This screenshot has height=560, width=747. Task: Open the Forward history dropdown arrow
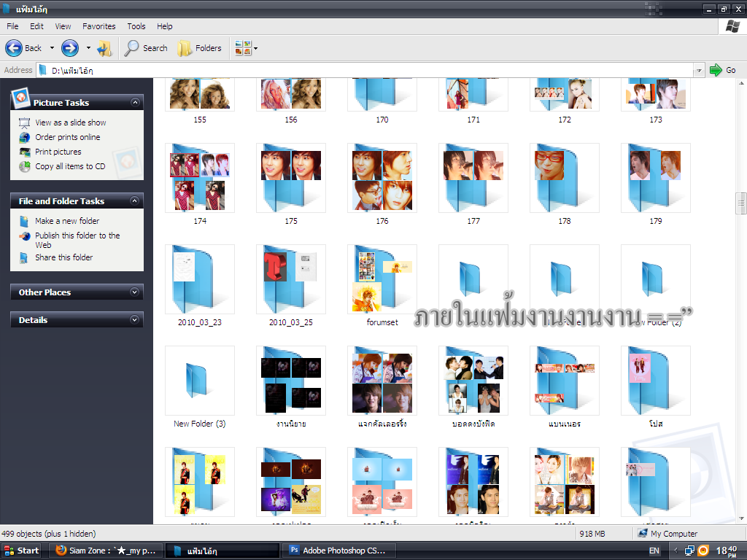[x=88, y=48]
